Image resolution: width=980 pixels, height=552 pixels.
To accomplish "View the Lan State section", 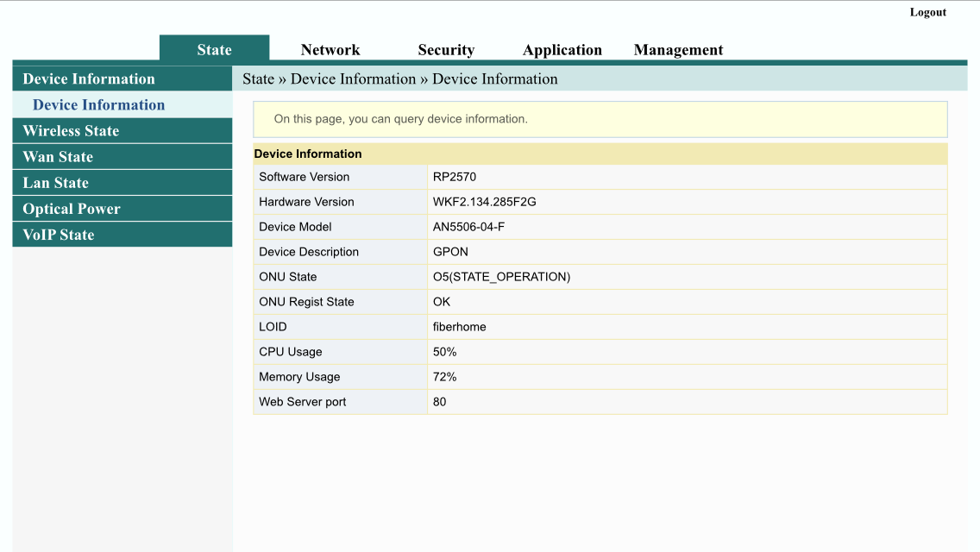I will (x=122, y=183).
